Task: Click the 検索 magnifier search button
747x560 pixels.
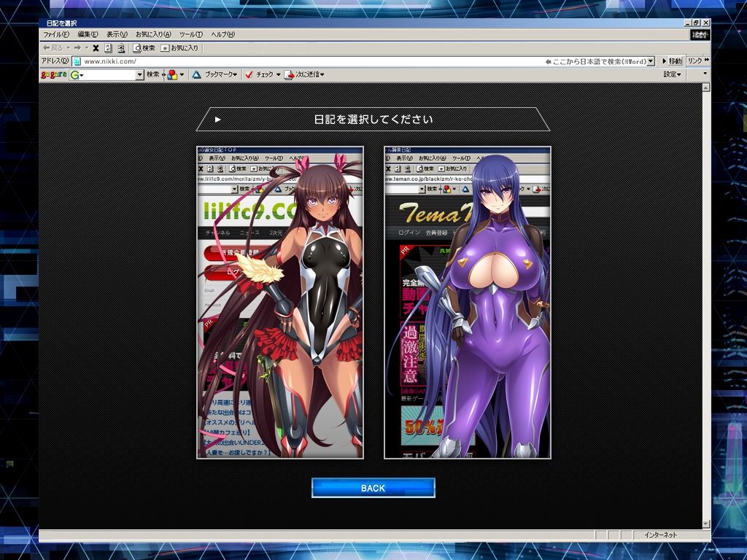Action: pyautogui.click(x=144, y=48)
